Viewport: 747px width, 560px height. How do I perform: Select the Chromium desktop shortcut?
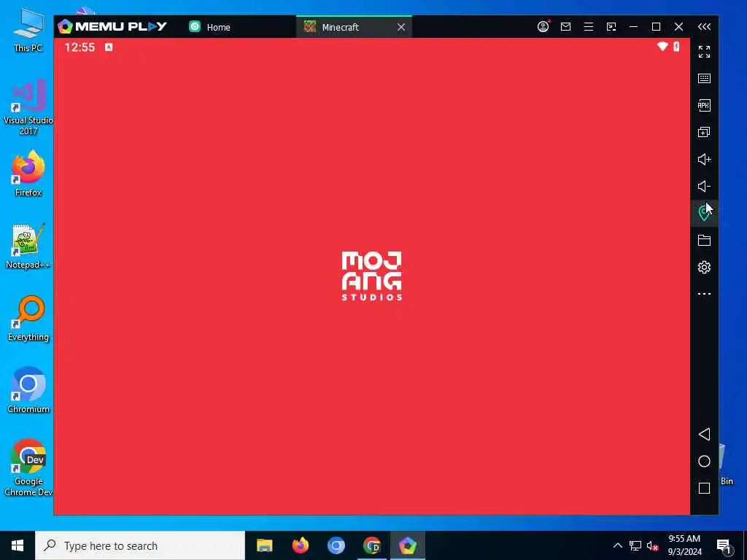click(x=28, y=391)
